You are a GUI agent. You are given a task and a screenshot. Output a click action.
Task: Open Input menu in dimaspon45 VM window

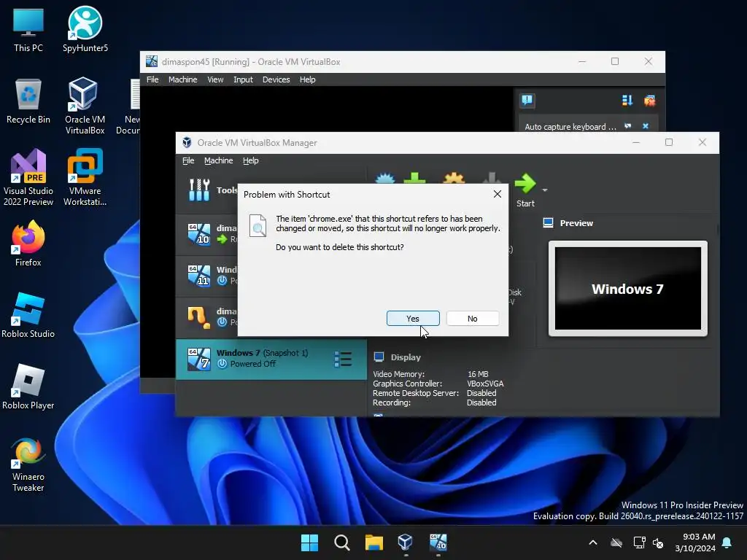click(x=243, y=79)
